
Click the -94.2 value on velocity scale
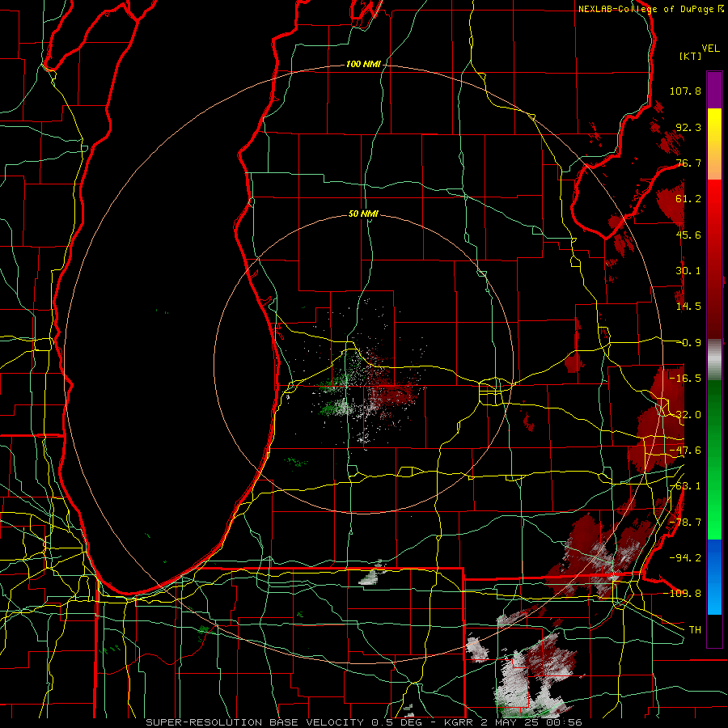[x=685, y=557]
